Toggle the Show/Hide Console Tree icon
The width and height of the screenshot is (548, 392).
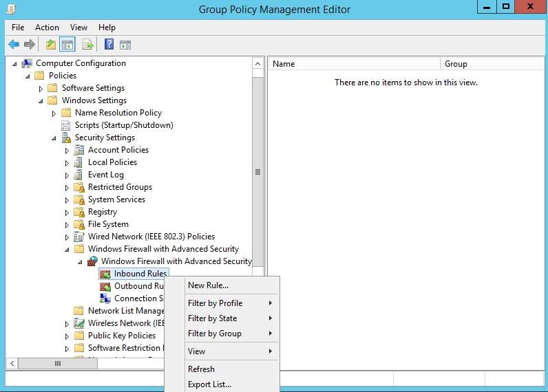tap(67, 45)
